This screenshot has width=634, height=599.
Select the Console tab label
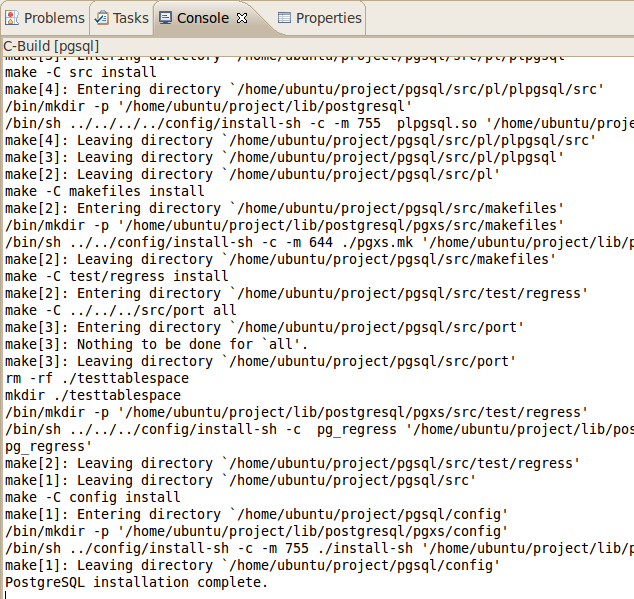point(203,18)
